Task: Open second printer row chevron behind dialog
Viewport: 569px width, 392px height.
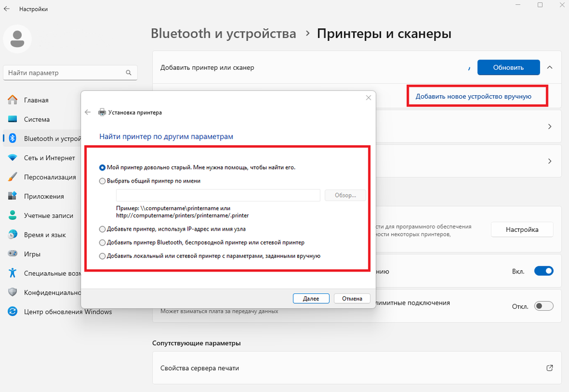Action: tap(550, 161)
